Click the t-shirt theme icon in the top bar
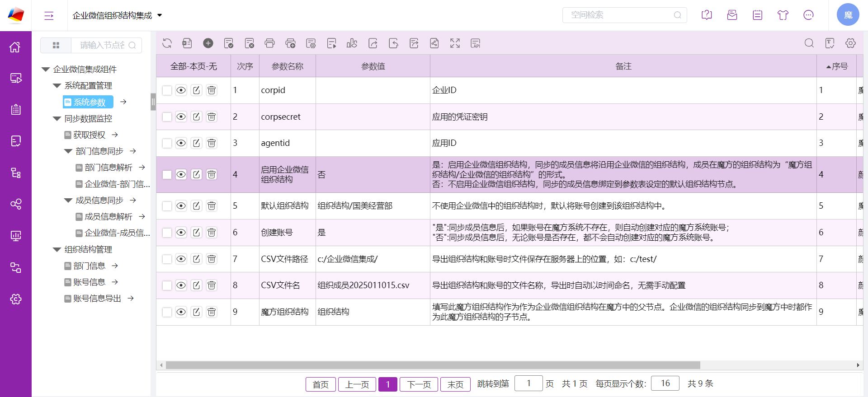This screenshot has width=868, height=397. tap(783, 15)
